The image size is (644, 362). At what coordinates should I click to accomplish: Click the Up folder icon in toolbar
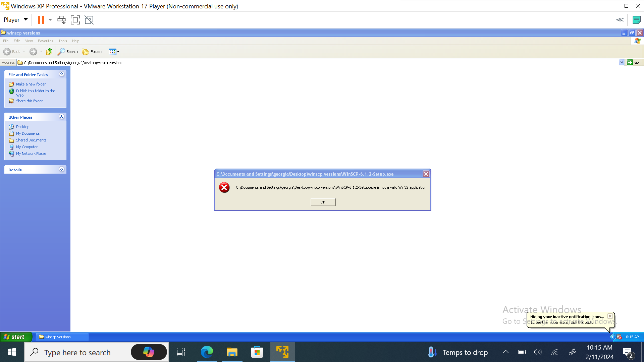(x=49, y=52)
